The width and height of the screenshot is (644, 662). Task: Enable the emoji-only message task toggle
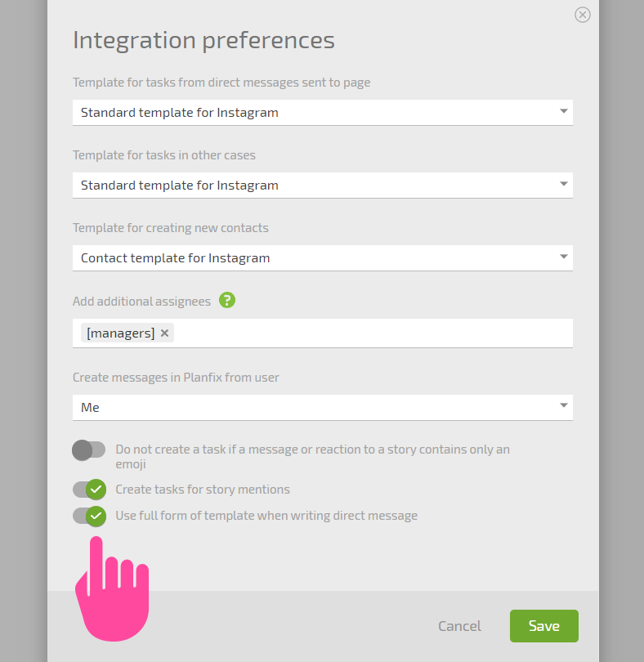(x=89, y=450)
